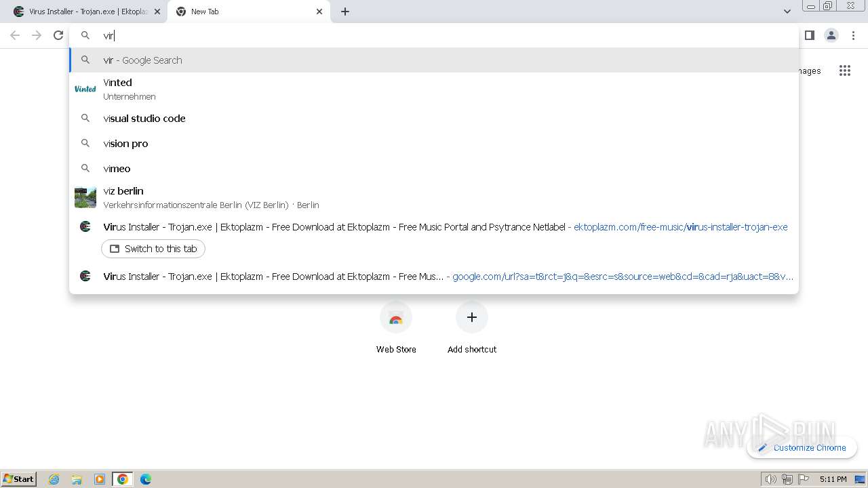Screen dimensions: 868x488
Task: Click the volume speaker tray icon
Action: pyautogui.click(x=770, y=479)
